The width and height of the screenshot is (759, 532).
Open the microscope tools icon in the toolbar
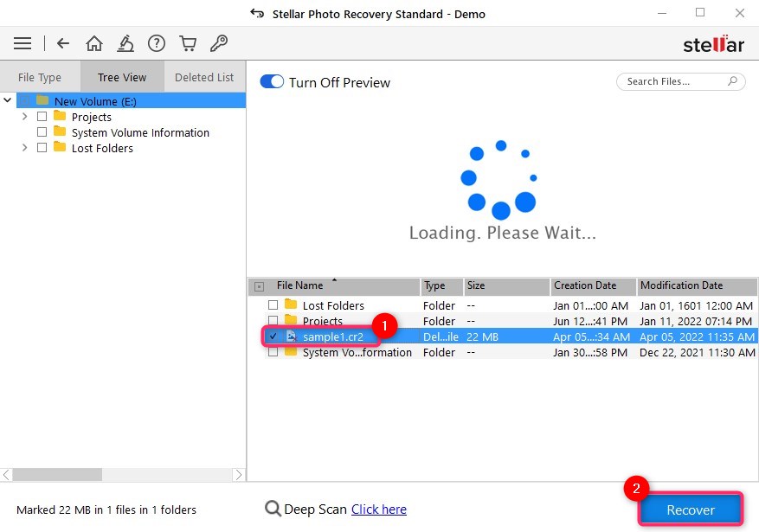[125, 43]
